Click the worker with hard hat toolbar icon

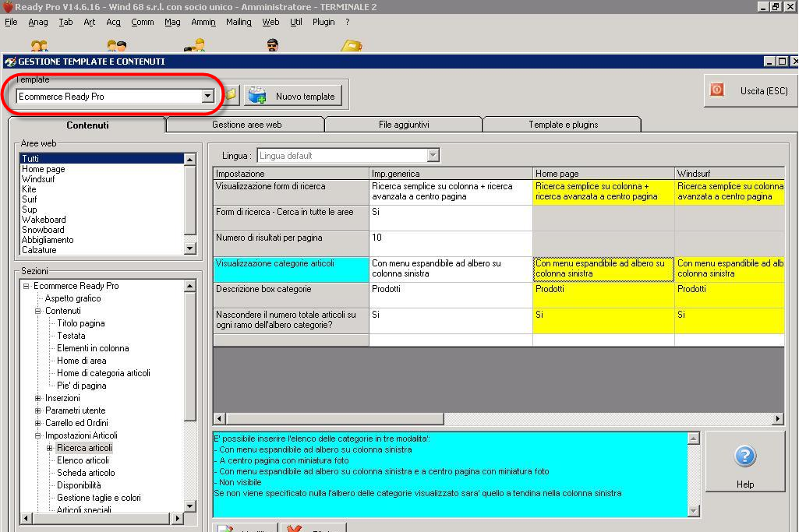click(196, 46)
